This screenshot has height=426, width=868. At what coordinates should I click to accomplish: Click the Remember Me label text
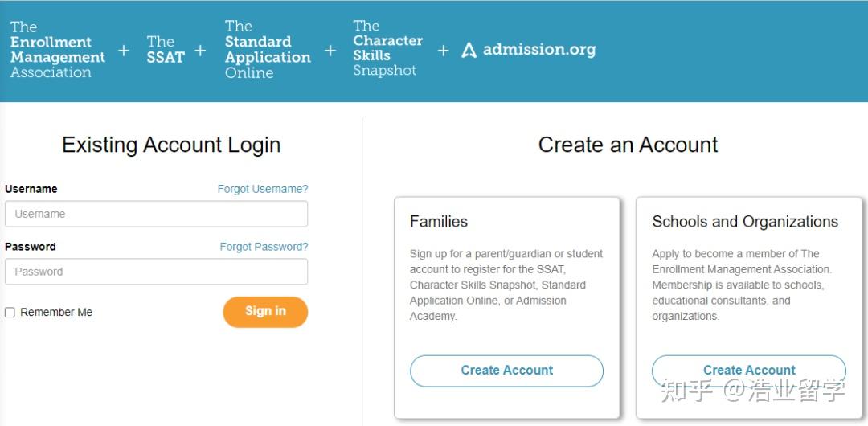click(56, 313)
